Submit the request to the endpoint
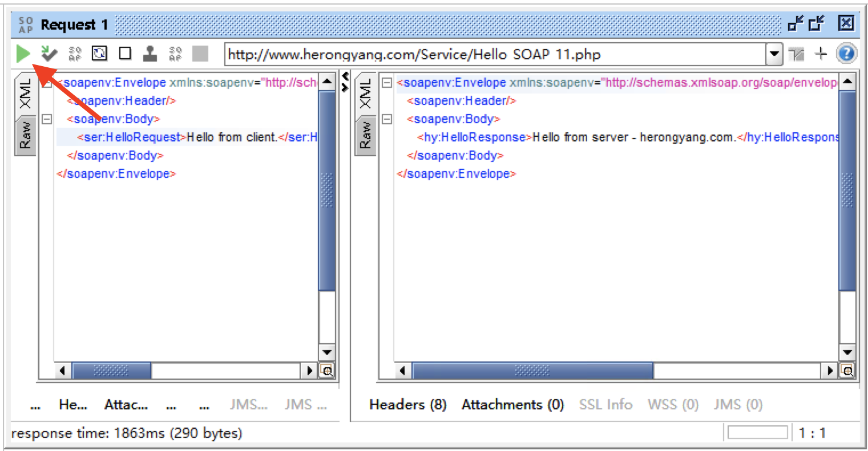Screen dimensions: 868x451 point(23,54)
